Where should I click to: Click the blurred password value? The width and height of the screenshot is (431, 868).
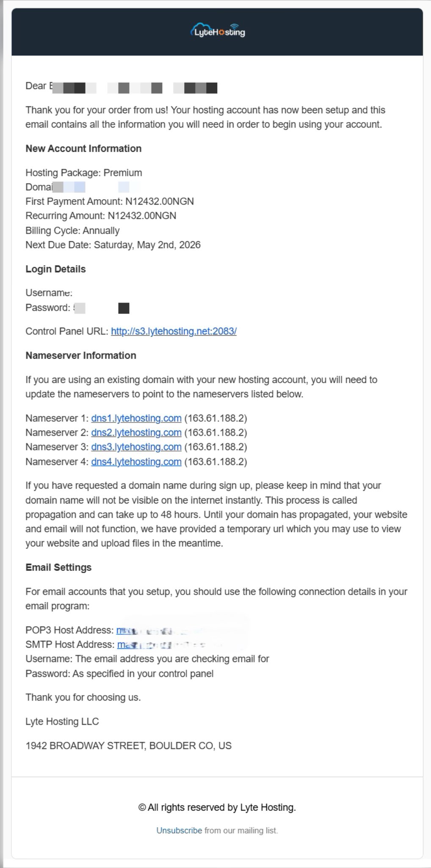click(102, 308)
